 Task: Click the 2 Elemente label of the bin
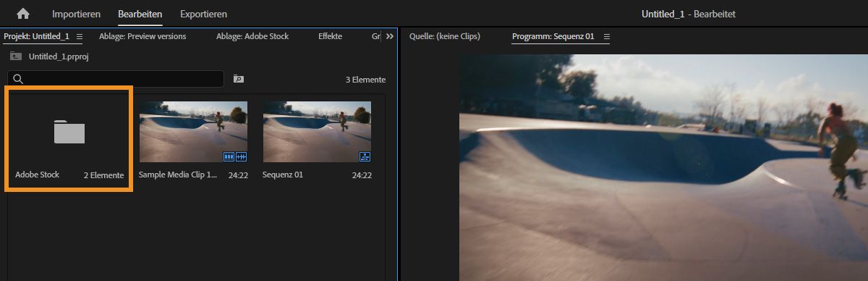pyautogui.click(x=103, y=175)
